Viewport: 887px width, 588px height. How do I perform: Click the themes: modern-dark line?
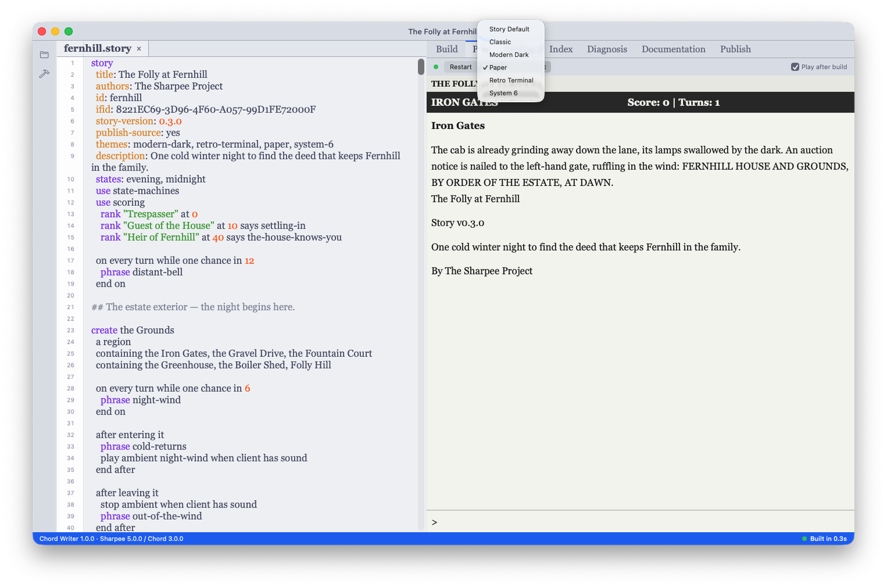(215, 144)
